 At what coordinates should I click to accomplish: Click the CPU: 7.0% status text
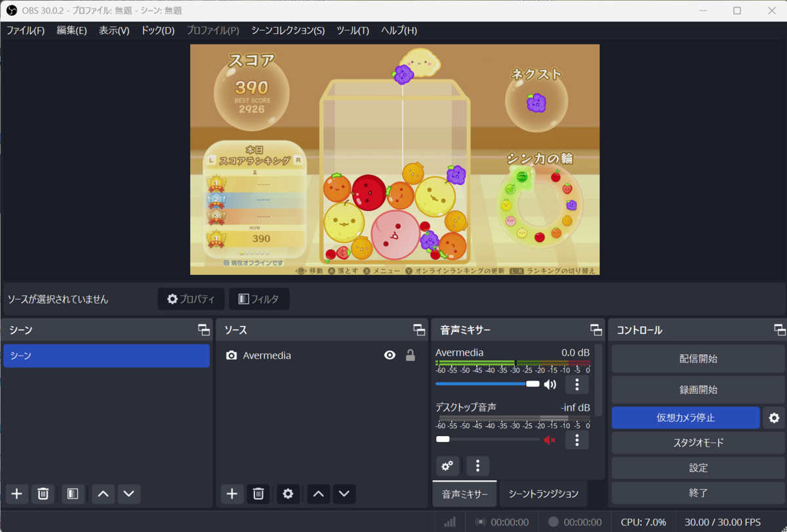coord(643,522)
